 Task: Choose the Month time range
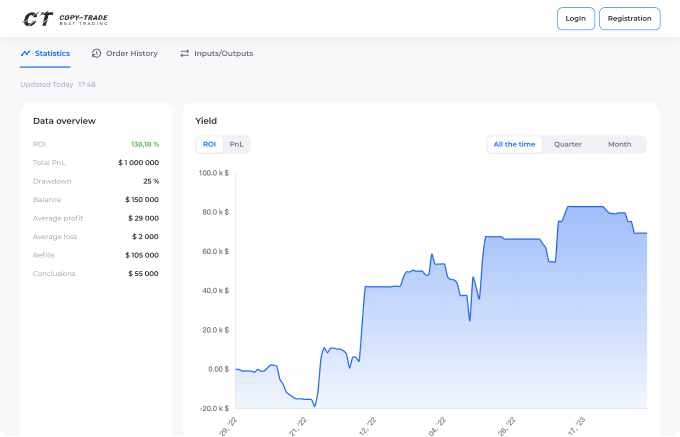tap(619, 144)
